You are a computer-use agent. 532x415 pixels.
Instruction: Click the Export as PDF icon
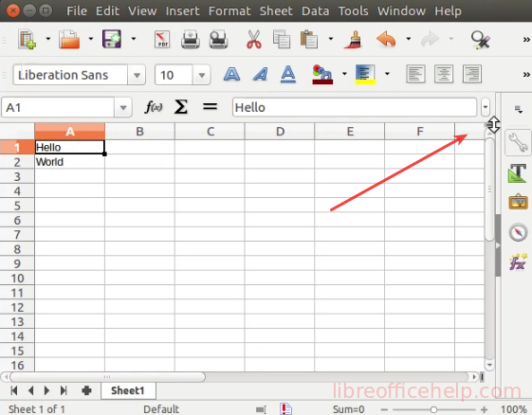click(x=162, y=40)
